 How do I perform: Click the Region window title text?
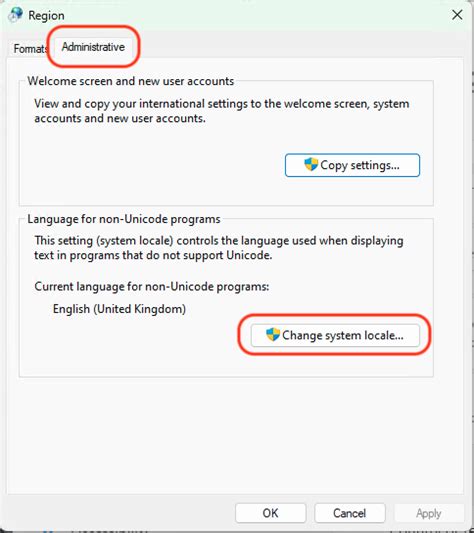46,16
